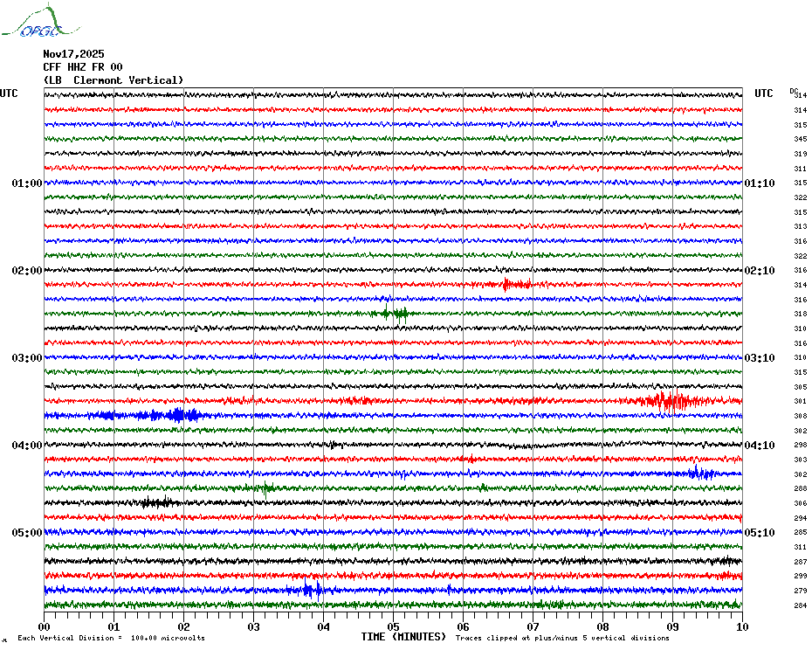Click the (LB Clermont Vertical) label
This screenshot has height=650, width=812.
114,80
